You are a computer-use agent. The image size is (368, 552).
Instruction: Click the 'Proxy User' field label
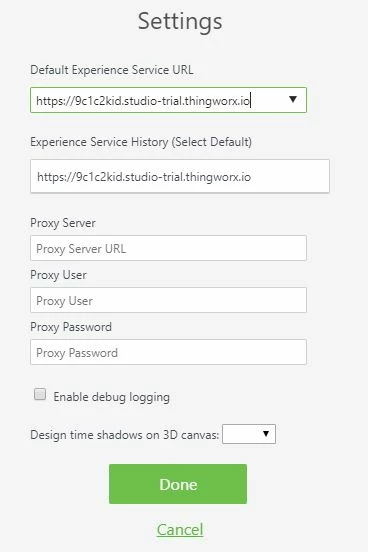[x=58, y=275]
